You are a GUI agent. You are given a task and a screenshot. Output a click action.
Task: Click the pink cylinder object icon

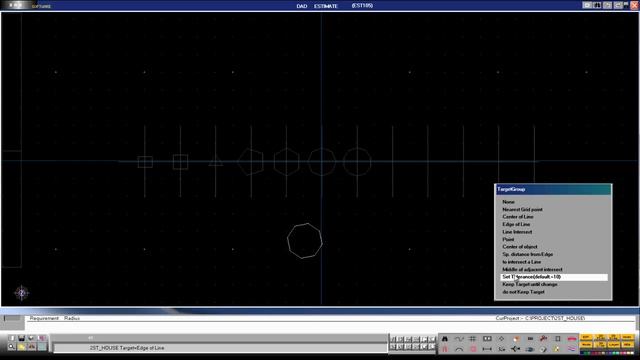coord(473,349)
